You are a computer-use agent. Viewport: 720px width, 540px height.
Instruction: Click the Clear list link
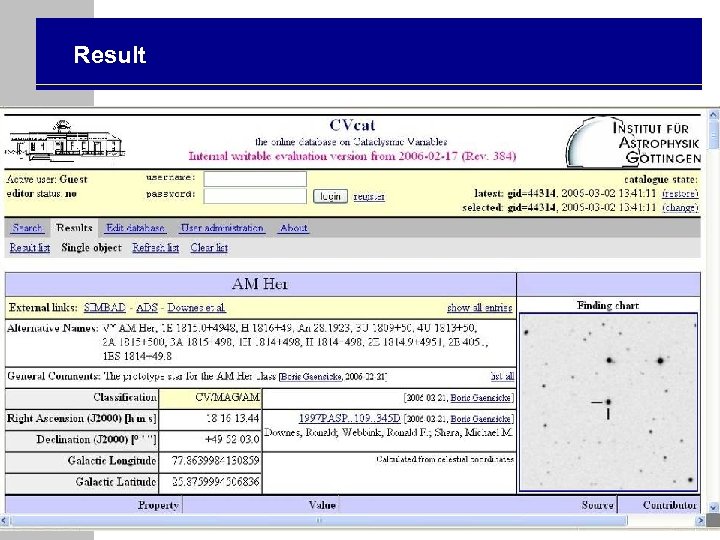[209, 248]
